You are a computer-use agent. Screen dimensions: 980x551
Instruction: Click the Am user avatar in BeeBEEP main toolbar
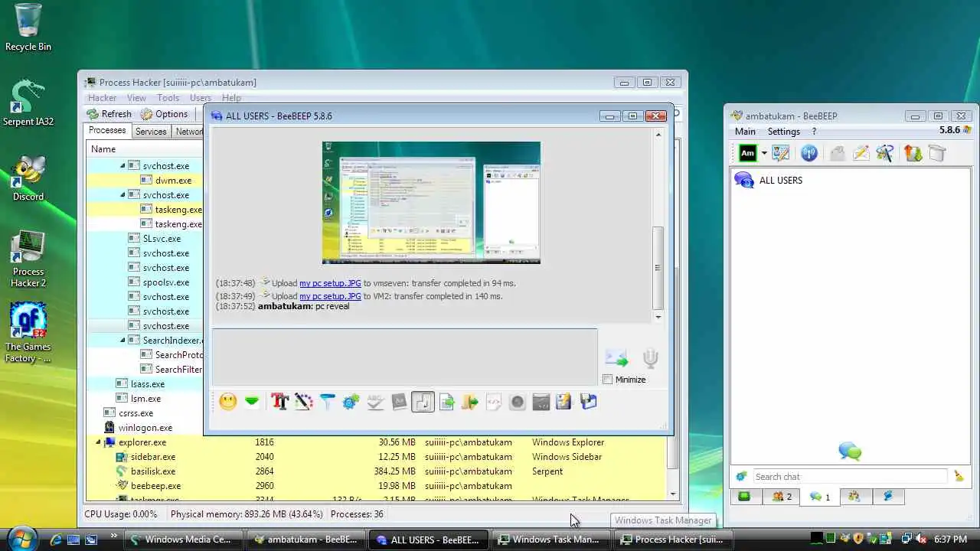[x=747, y=153]
